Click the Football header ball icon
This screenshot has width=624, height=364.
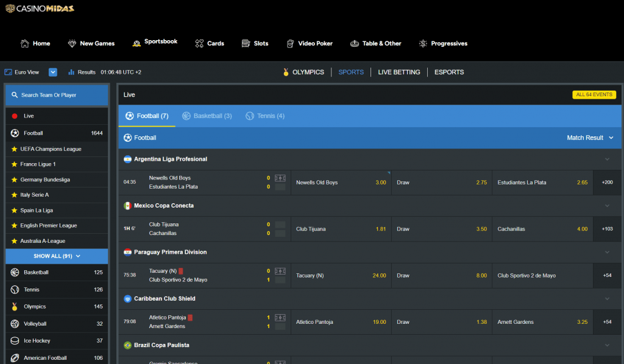point(128,138)
